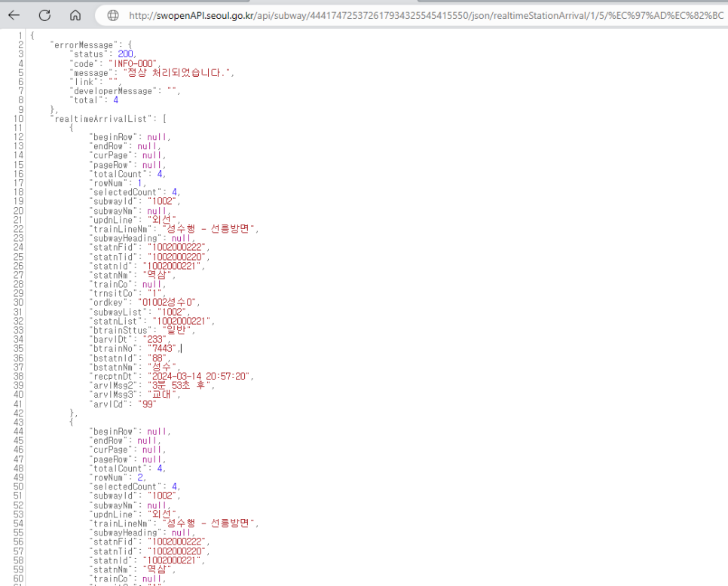Click beginRow null on line 12

pos(157,137)
